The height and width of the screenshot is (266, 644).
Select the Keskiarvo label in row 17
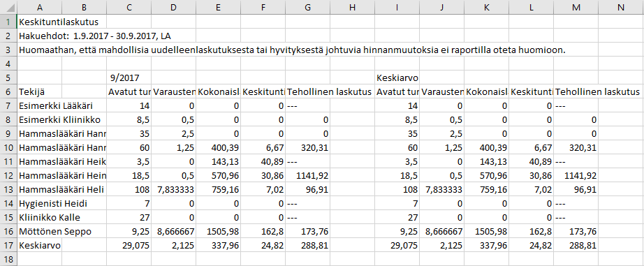pos(39,246)
